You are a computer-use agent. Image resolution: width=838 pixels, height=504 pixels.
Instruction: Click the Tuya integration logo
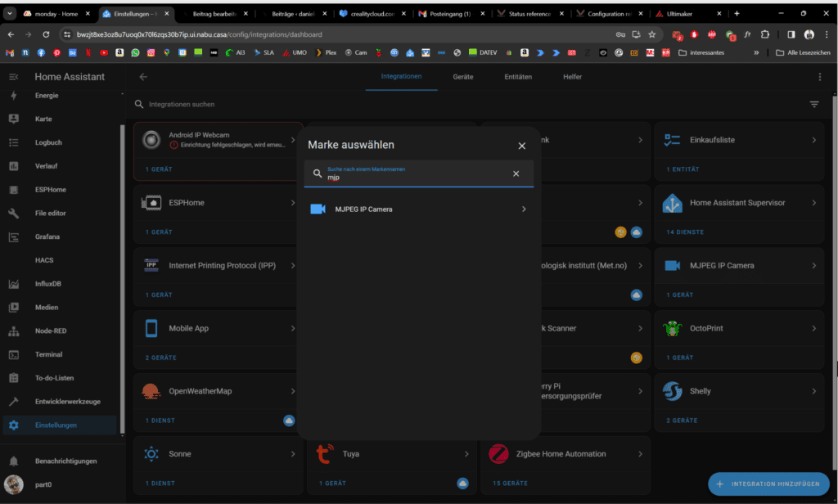click(325, 454)
